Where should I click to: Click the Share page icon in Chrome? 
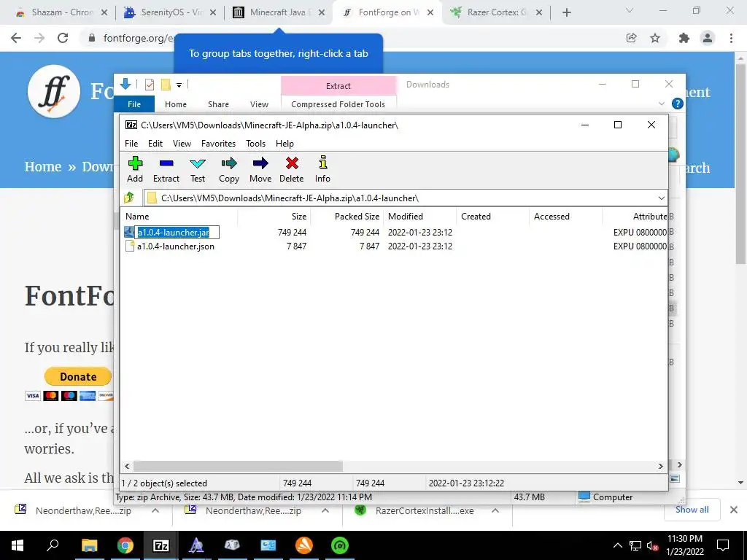632,38
